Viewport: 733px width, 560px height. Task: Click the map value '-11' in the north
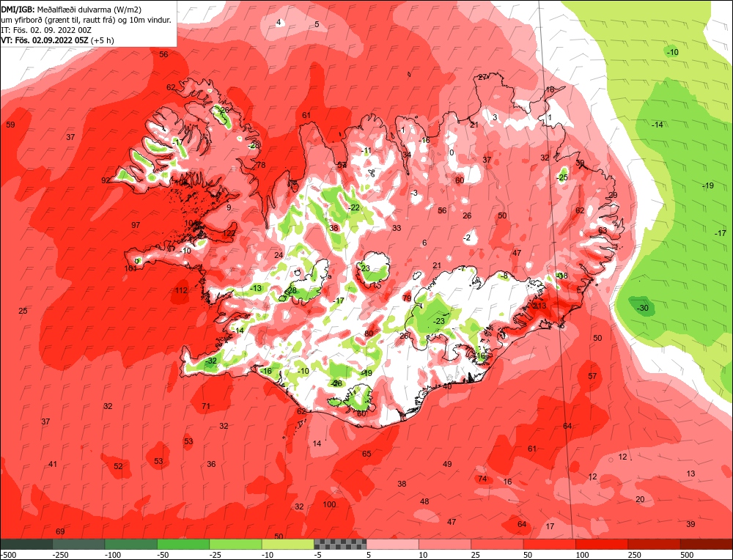coord(365,150)
